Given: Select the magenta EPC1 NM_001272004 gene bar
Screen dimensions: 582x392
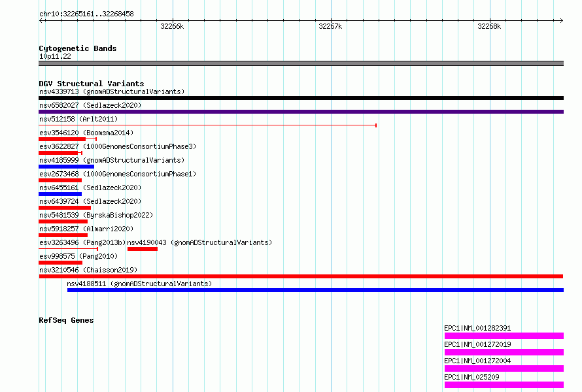Looking at the screenshot, I should point(504,368).
